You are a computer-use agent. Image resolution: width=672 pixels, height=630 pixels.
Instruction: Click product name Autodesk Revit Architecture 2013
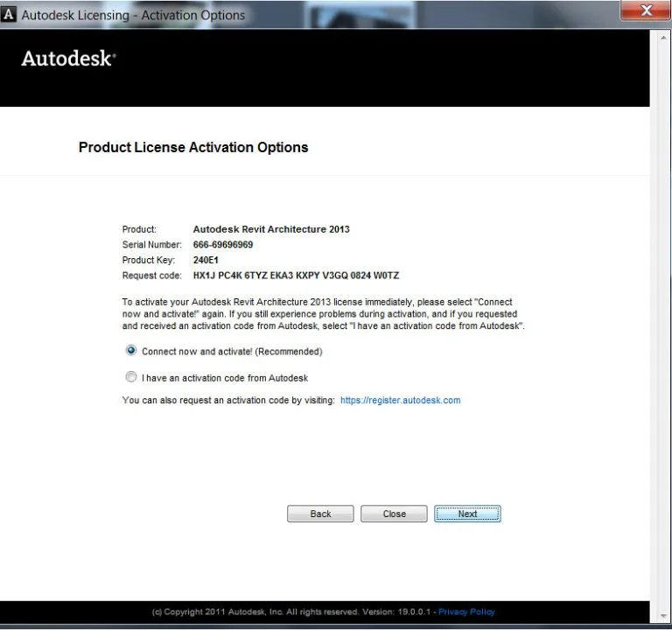pos(271,229)
